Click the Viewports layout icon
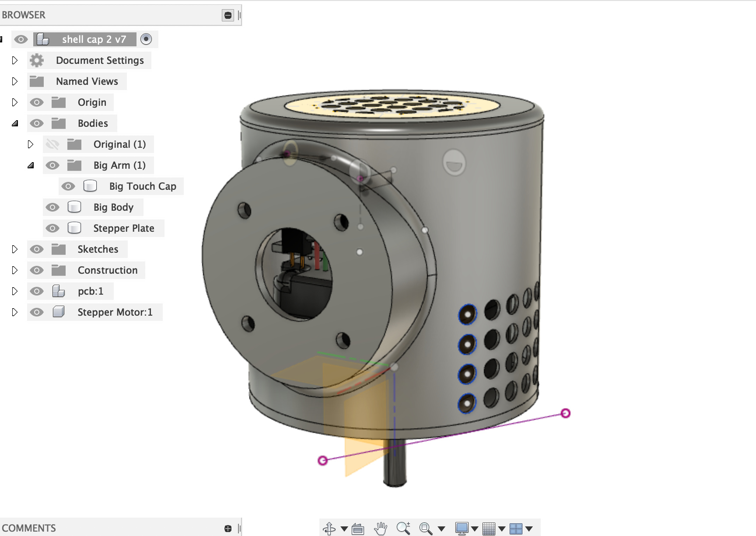This screenshot has height=536, width=756. pos(516,529)
